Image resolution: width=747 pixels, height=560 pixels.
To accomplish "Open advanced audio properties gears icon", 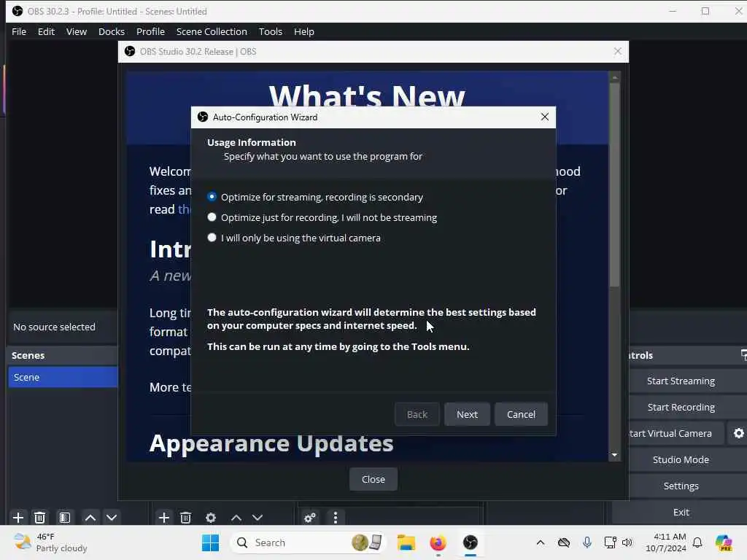I will (x=310, y=517).
